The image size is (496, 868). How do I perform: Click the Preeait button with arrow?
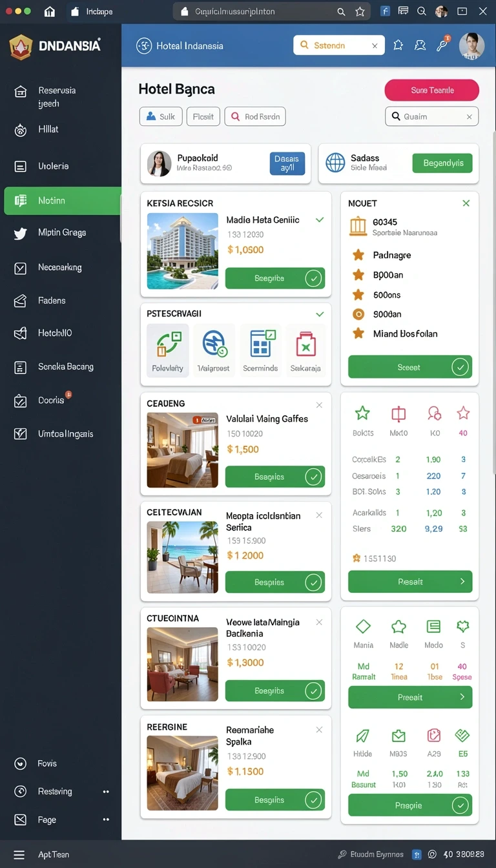pos(410,697)
